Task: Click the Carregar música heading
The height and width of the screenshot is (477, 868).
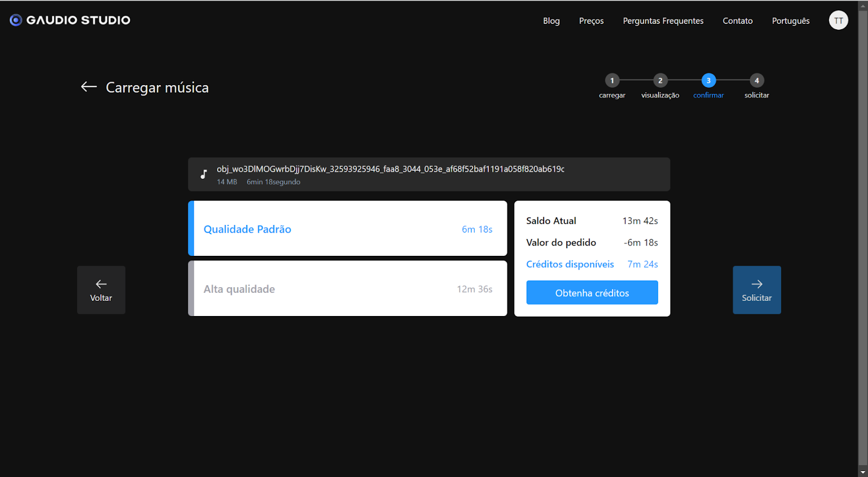Action: [157, 87]
